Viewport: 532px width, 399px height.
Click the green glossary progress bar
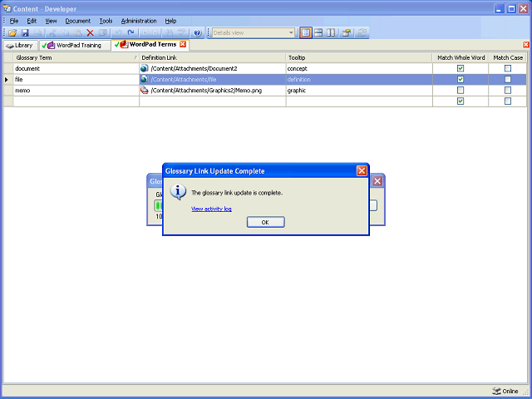point(159,205)
